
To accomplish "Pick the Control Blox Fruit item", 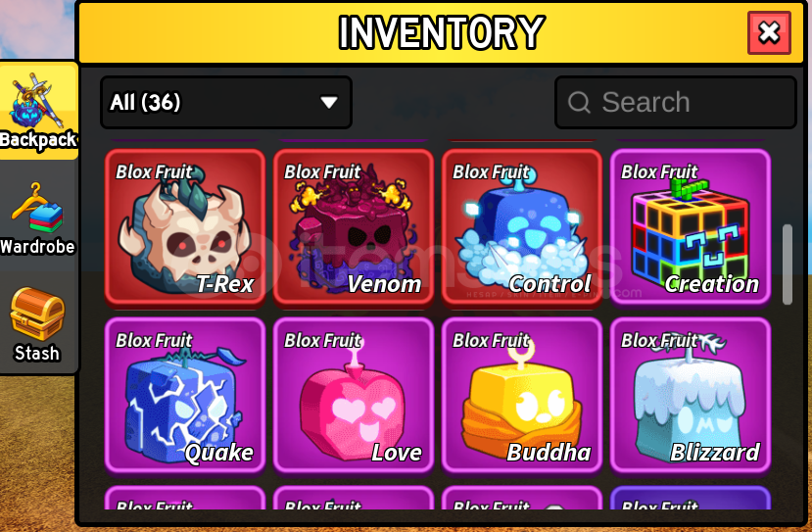I will 522,227.
